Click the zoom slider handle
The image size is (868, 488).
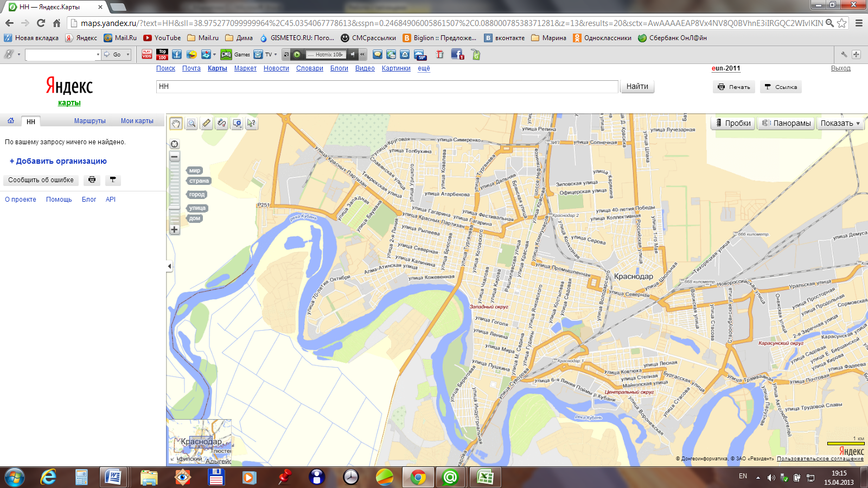point(174,208)
